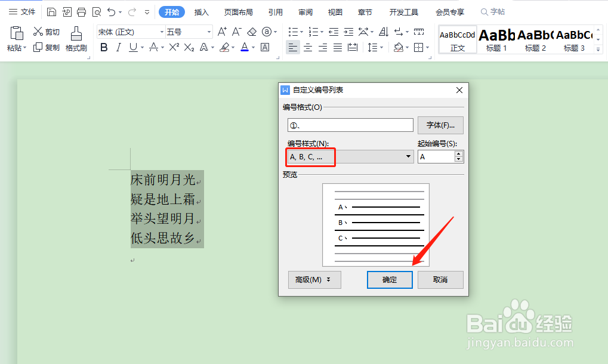The height and width of the screenshot is (364, 608).
Task: Open Print Preview from quick access toolbar
Action: [97, 11]
